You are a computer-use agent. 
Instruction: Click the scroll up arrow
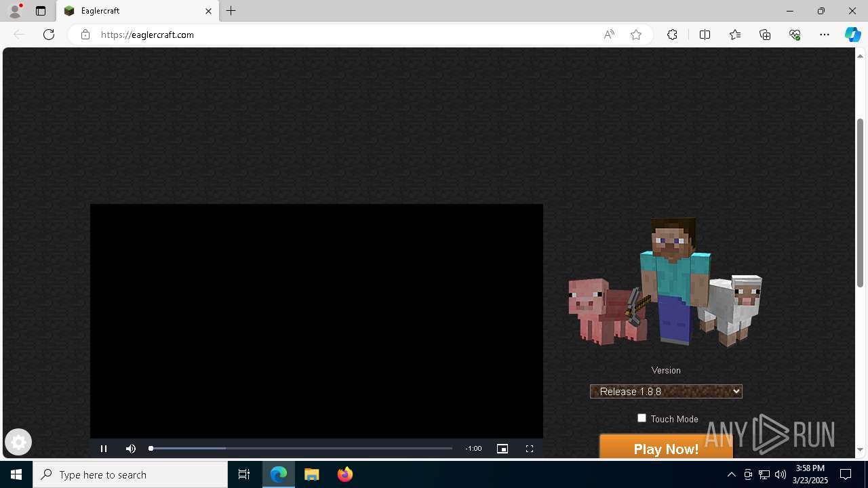point(860,56)
